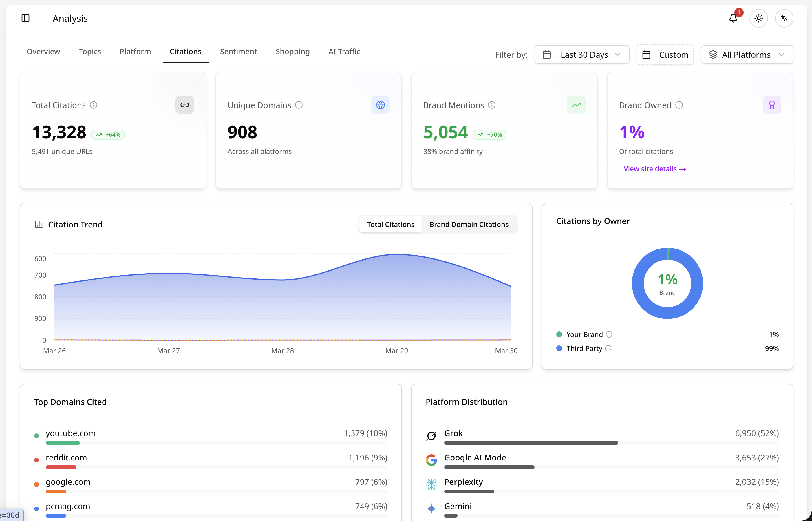
Task: Click the Total Citations info icon
Action: click(94, 105)
